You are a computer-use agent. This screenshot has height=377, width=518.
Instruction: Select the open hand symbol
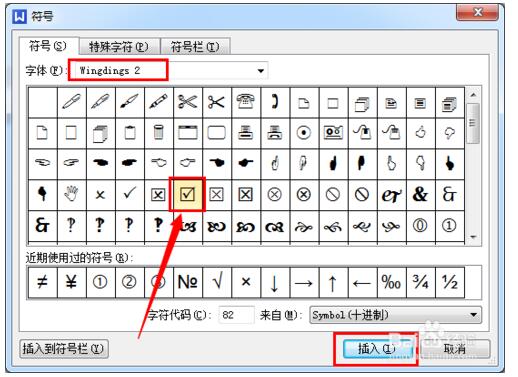pos(71,194)
